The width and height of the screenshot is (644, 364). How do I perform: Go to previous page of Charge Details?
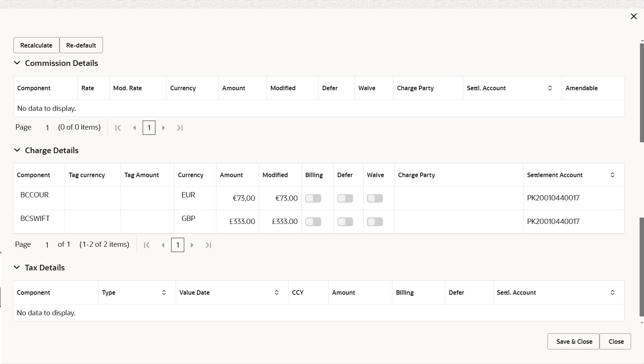coord(163,245)
